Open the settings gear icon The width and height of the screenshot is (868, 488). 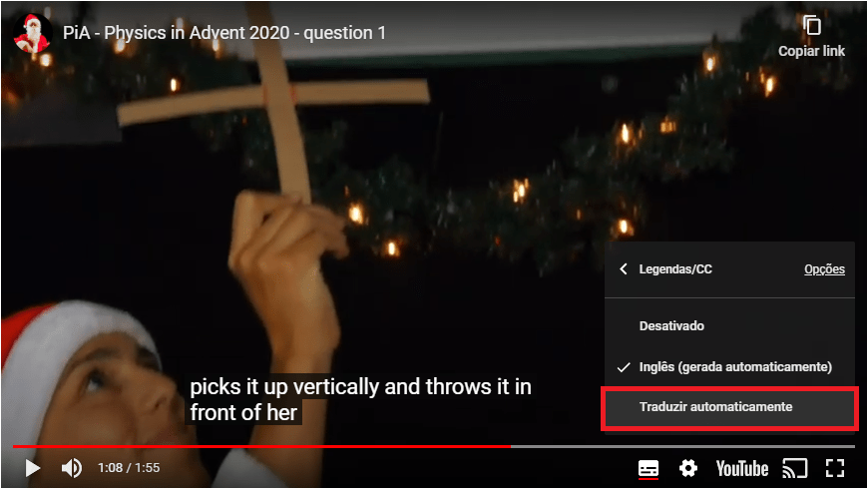(688, 468)
